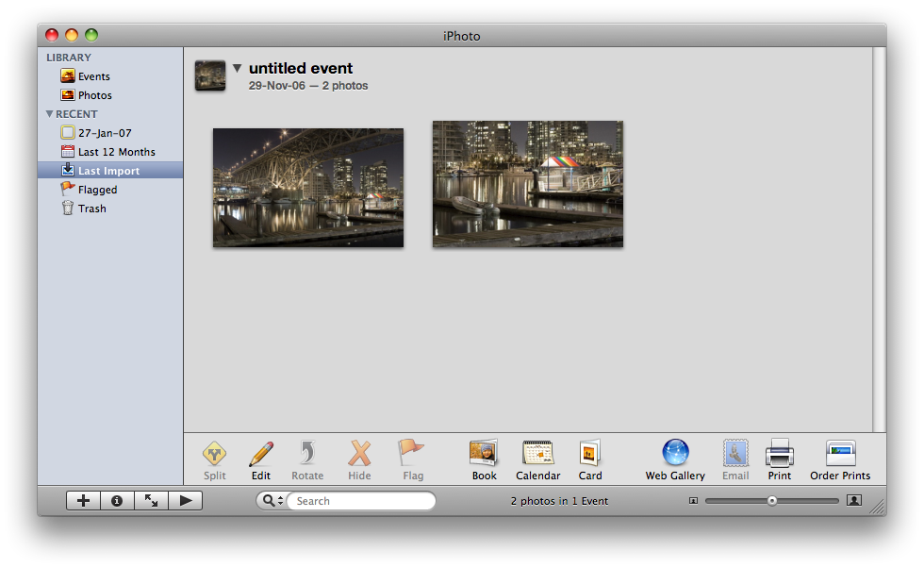924x568 pixels.
Task: Toggle the information pane button
Action: [117, 501]
